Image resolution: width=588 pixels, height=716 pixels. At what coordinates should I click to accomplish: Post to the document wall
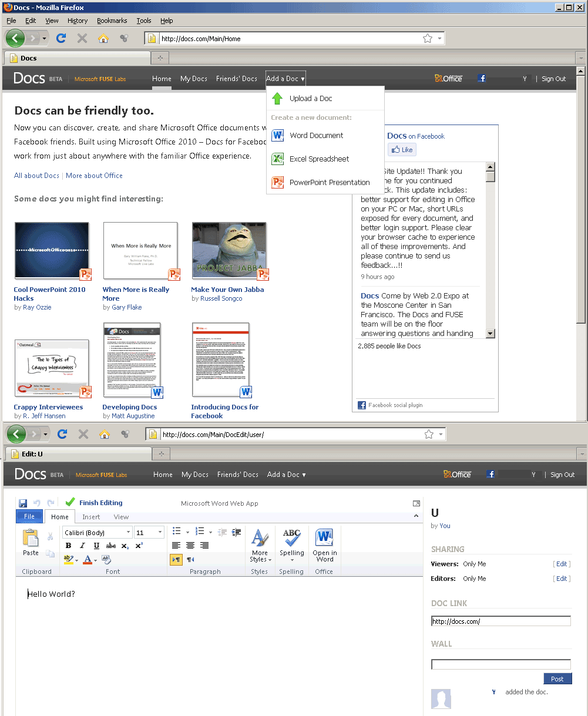click(557, 679)
